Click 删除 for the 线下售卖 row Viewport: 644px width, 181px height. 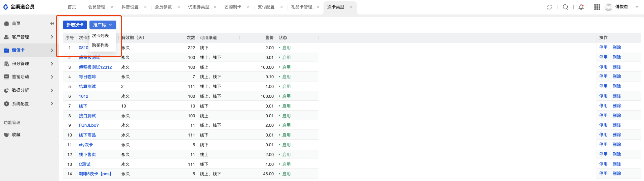click(x=617, y=154)
